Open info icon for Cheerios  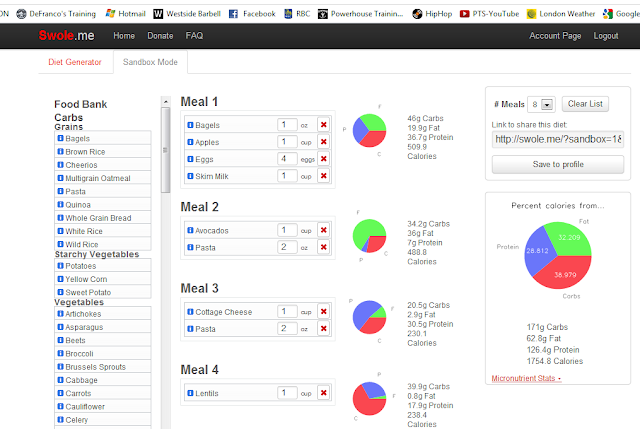tap(60, 165)
